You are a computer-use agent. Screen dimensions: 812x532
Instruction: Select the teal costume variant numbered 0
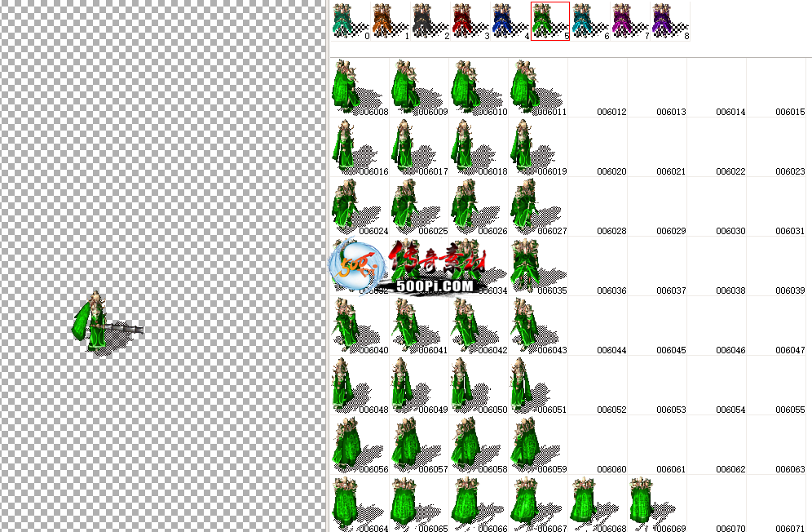351,21
